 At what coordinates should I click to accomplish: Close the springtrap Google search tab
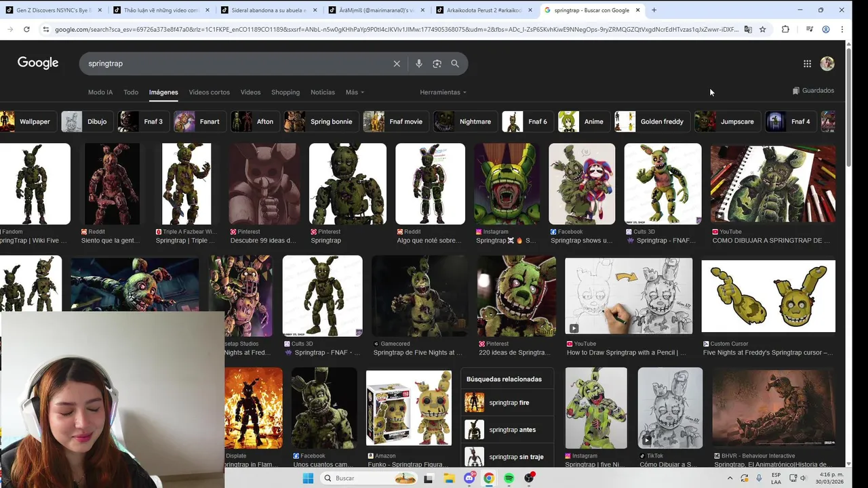click(x=637, y=10)
